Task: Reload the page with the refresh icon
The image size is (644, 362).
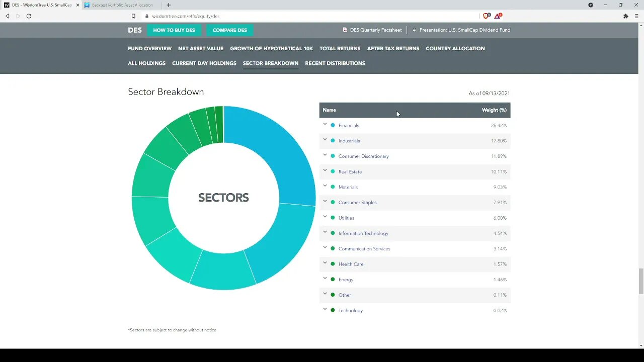Action: point(29,16)
